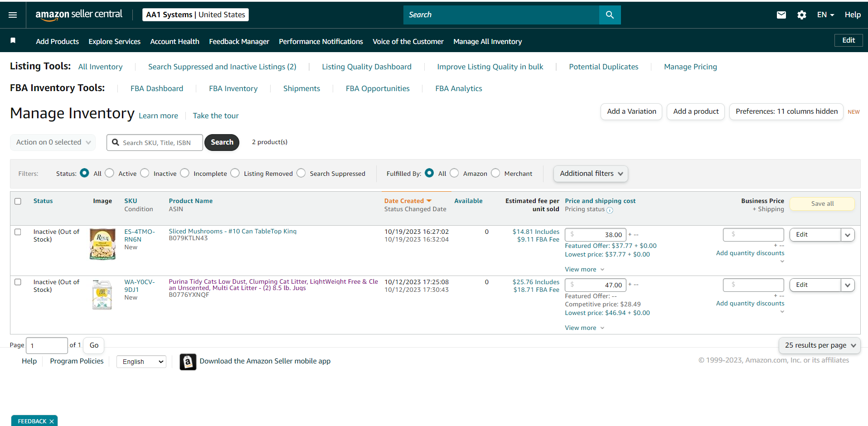Close the Feedback tab with X

point(52,421)
